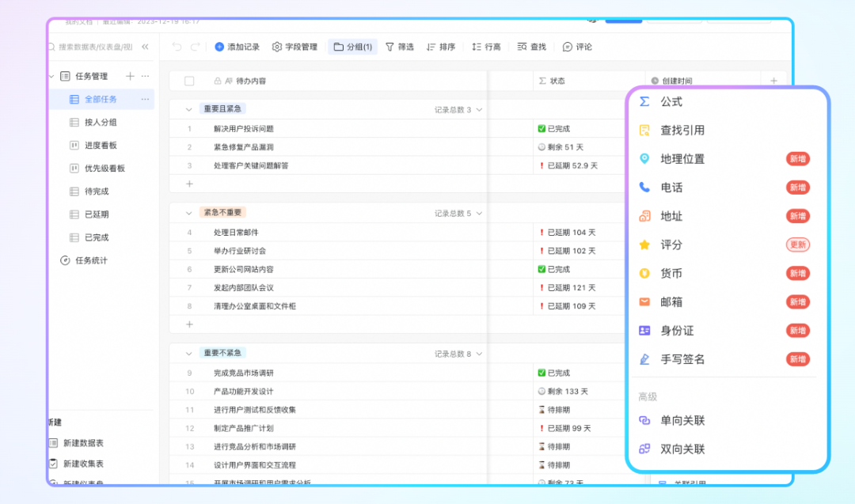This screenshot has height=504, width=855.
Task: Switch to 进度看板 view
Action: (101, 145)
